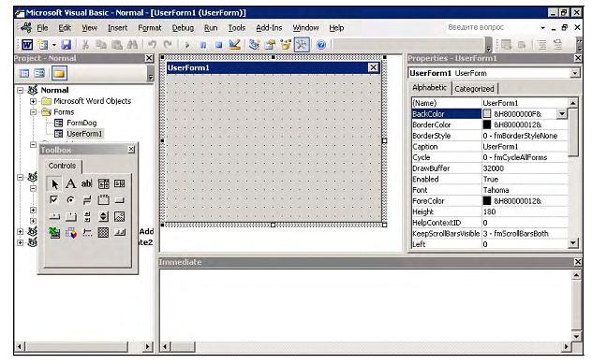The height and width of the screenshot is (364, 592).
Task: Toggle Folders icon in Project panel
Action: pyautogui.click(x=59, y=73)
